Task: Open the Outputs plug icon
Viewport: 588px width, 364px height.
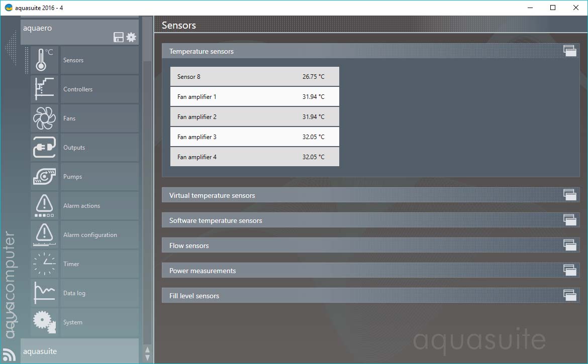Action: (44, 148)
